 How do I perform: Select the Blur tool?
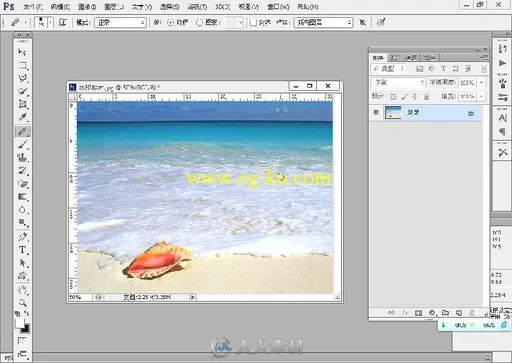(22, 210)
